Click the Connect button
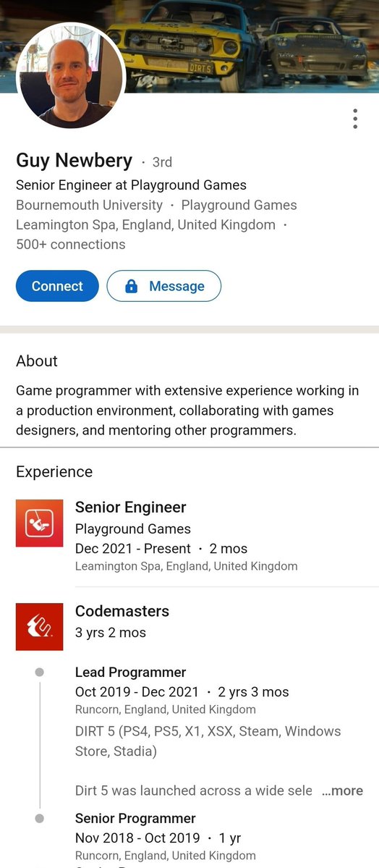 (x=57, y=286)
